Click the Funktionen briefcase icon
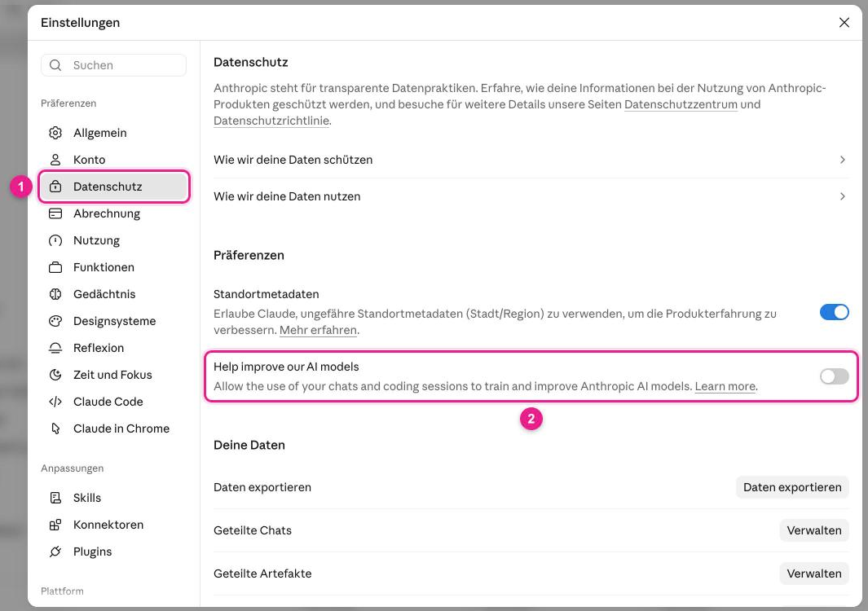This screenshot has height=611, width=868. point(55,267)
